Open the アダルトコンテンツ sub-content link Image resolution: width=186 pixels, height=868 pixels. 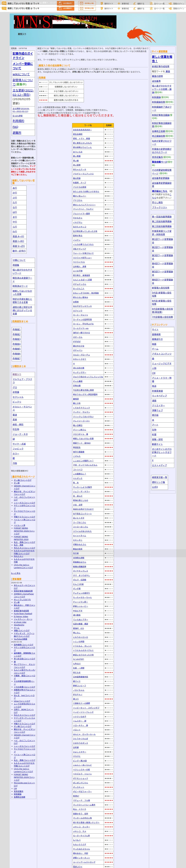(x=162, y=354)
